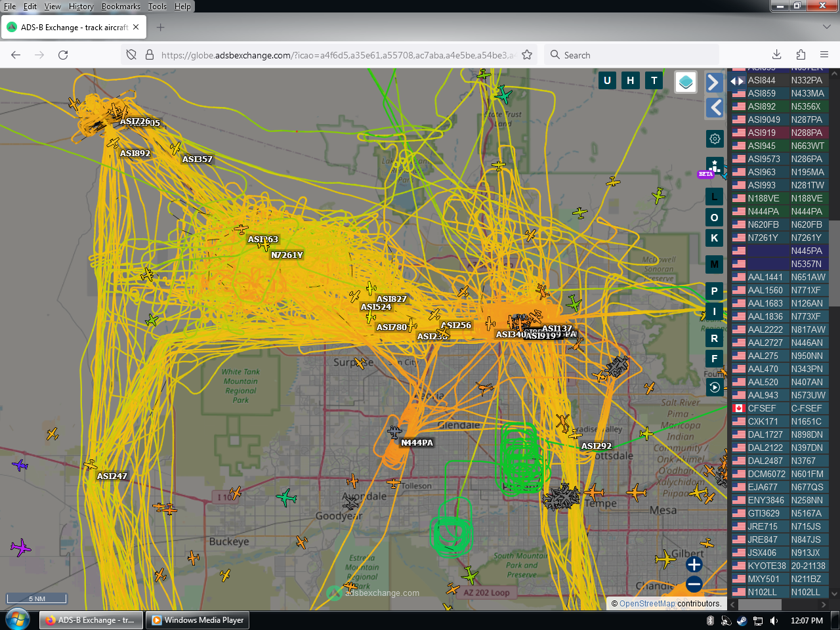
Task: Open the Bluetooth tray icon
Action: click(710, 621)
